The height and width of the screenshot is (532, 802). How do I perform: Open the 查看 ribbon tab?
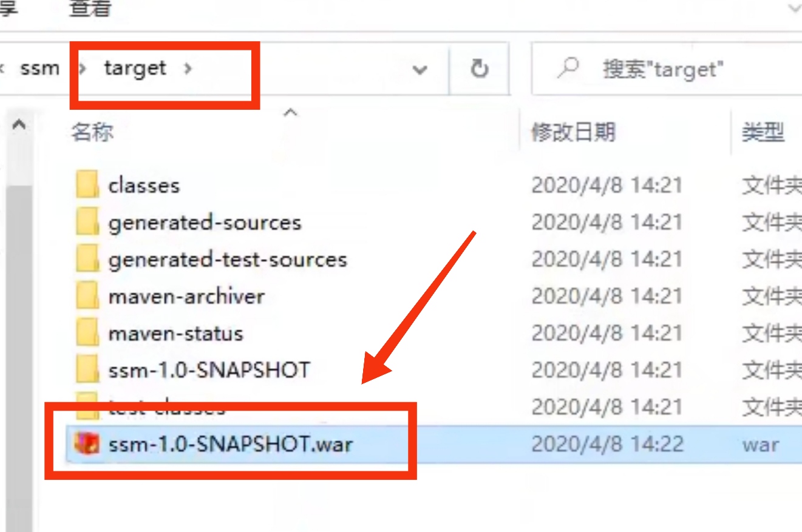[x=90, y=9]
